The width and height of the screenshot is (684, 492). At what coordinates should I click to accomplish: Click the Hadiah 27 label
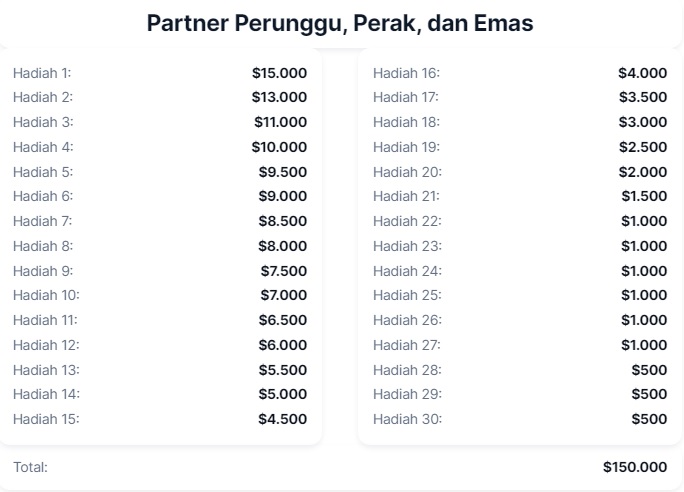406,345
